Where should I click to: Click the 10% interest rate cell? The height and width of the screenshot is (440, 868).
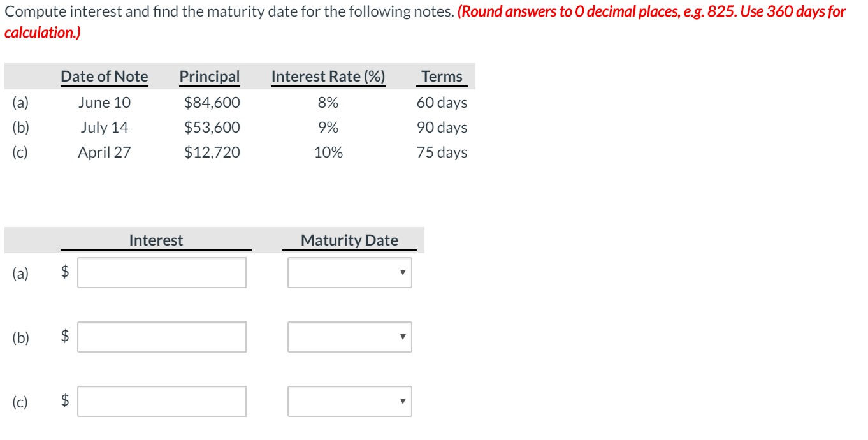coord(328,152)
